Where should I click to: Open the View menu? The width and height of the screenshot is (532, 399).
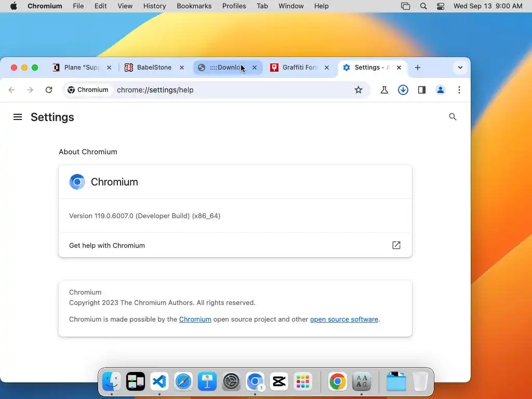point(125,6)
